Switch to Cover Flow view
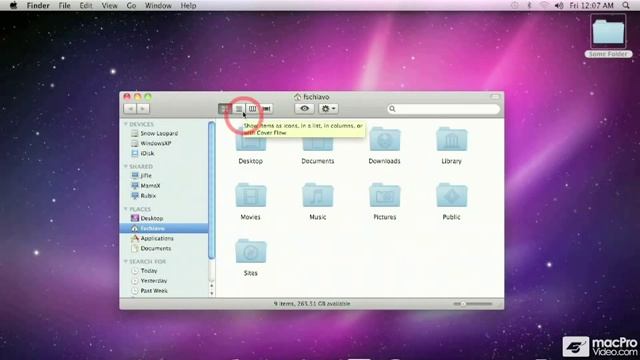The image size is (640, 360). point(266,109)
